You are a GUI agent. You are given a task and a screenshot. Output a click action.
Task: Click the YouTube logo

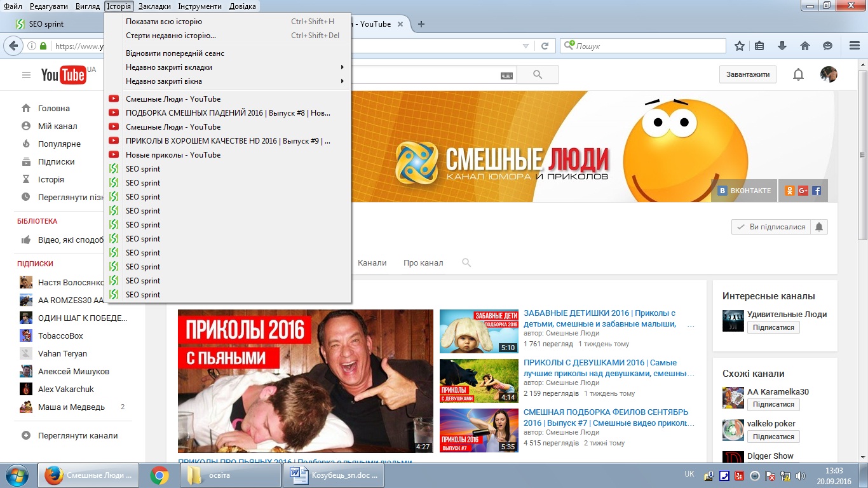coord(64,75)
